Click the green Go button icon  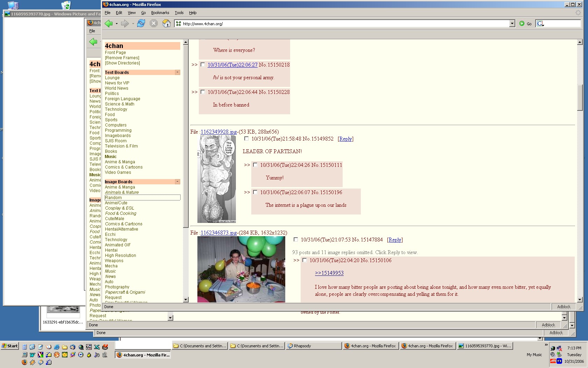522,23
